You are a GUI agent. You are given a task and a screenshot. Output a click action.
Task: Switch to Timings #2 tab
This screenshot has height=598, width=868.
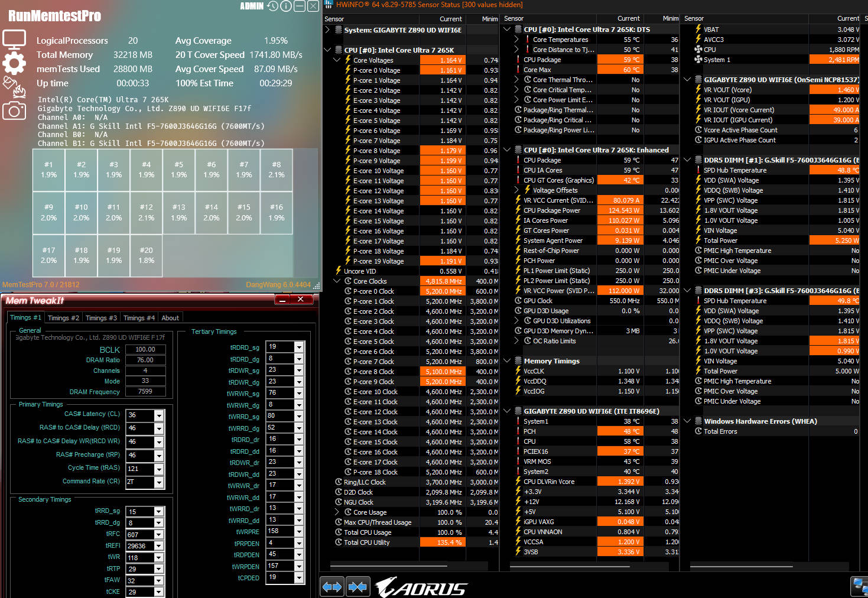click(x=63, y=318)
